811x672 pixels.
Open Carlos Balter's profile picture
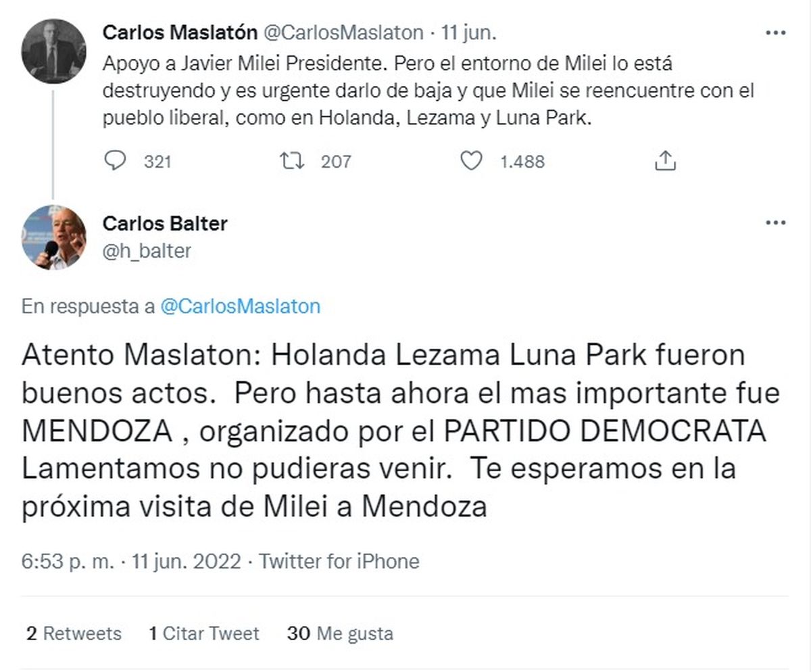pyautogui.click(x=54, y=237)
